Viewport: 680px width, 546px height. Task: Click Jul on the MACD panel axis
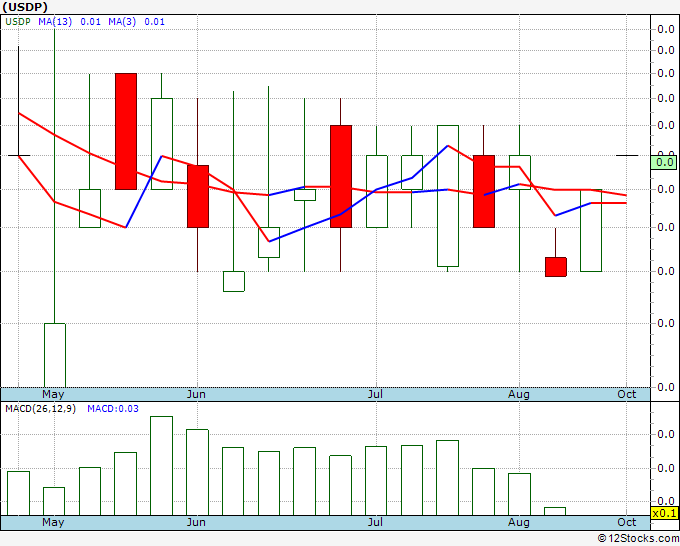coord(375,522)
